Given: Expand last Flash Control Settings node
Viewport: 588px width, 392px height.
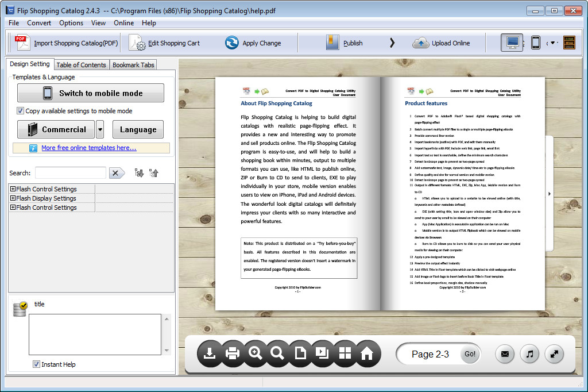Looking at the screenshot, I should coord(13,207).
